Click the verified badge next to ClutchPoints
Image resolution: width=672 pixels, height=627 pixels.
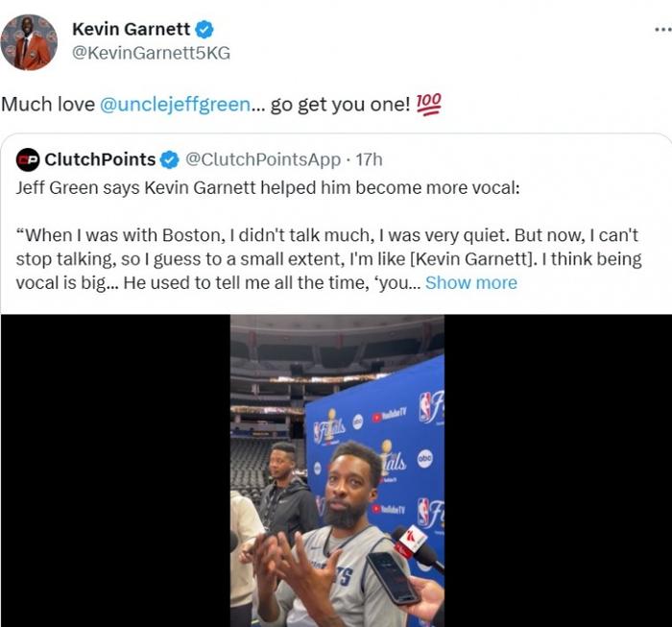coord(169,159)
